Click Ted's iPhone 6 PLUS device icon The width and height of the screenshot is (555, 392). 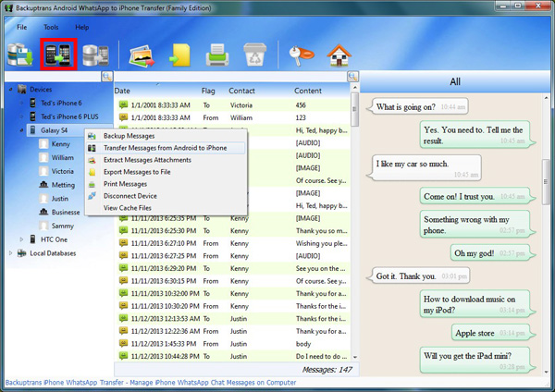click(32, 116)
